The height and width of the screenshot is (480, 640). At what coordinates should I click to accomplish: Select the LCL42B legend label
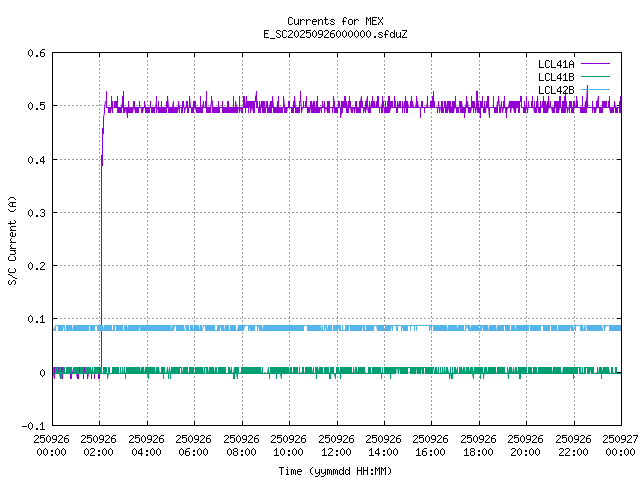tap(555, 90)
